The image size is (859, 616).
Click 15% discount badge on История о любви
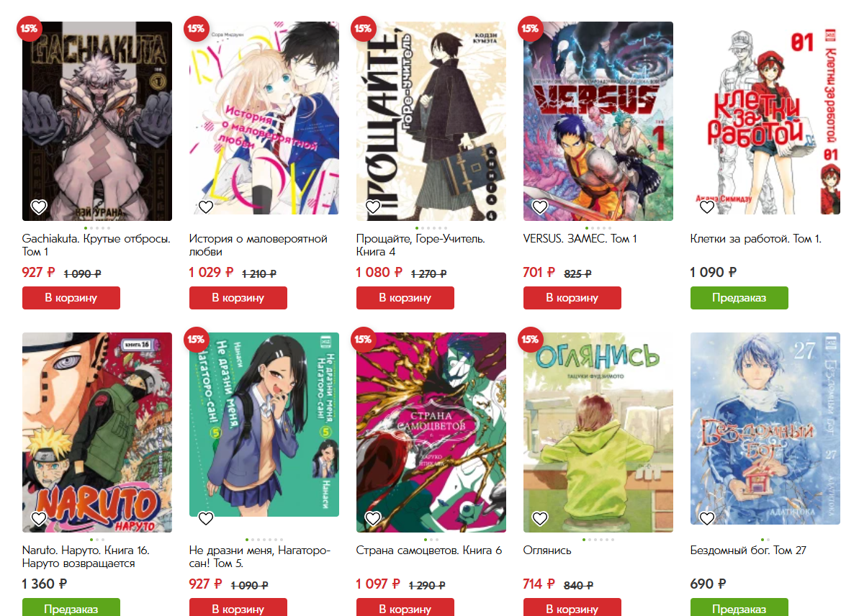click(x=196, y=29)
